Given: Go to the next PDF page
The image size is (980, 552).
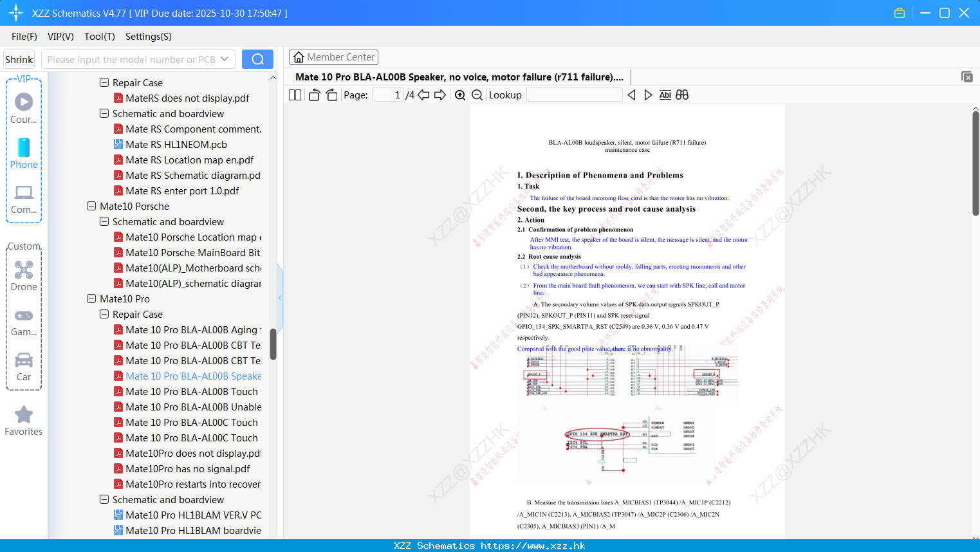Looking at the screenshot, I should 440,95.
